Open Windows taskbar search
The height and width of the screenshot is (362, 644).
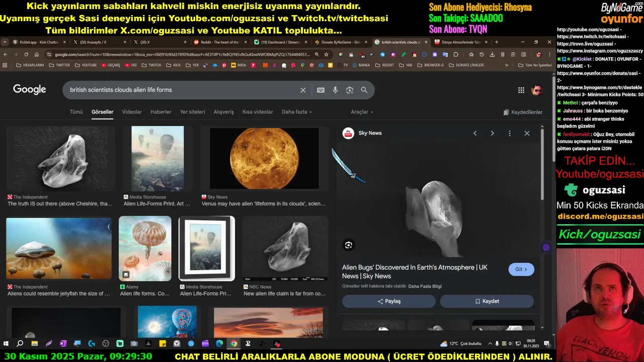click(x=20, y=344)
